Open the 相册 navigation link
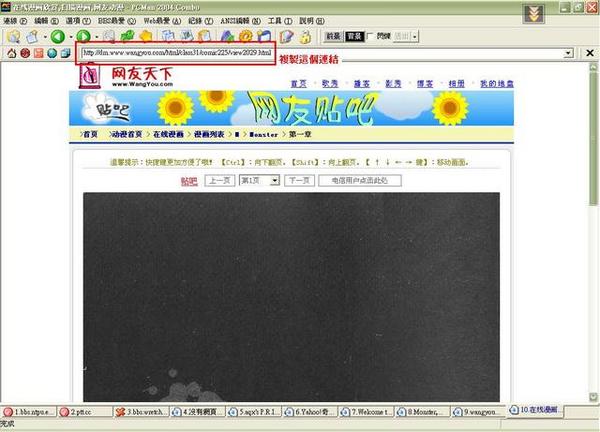Image resolution: width=600 pixels, height=432 pixels. (x=457, y=83)
